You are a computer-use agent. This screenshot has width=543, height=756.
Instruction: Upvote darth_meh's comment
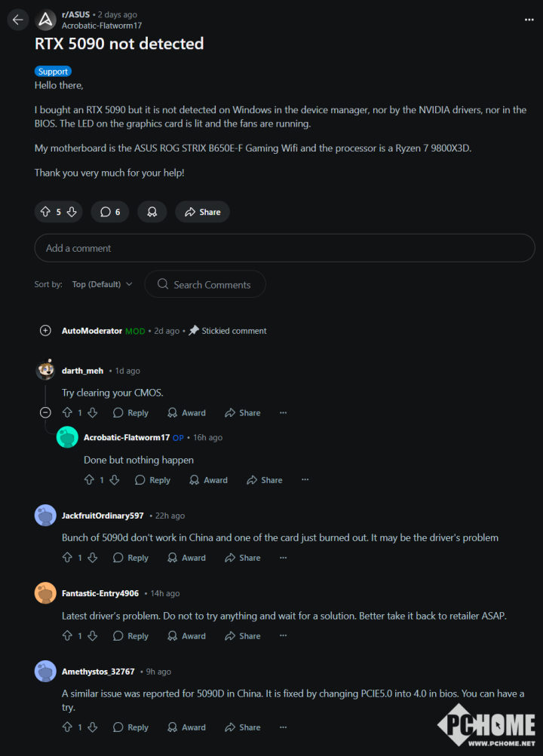pyautogui.click(x=67, y=413)
